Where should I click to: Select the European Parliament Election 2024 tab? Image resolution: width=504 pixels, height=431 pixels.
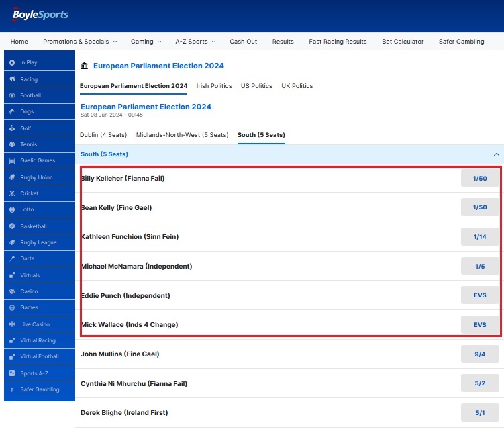pyautogui.click(x=134, y=86)
